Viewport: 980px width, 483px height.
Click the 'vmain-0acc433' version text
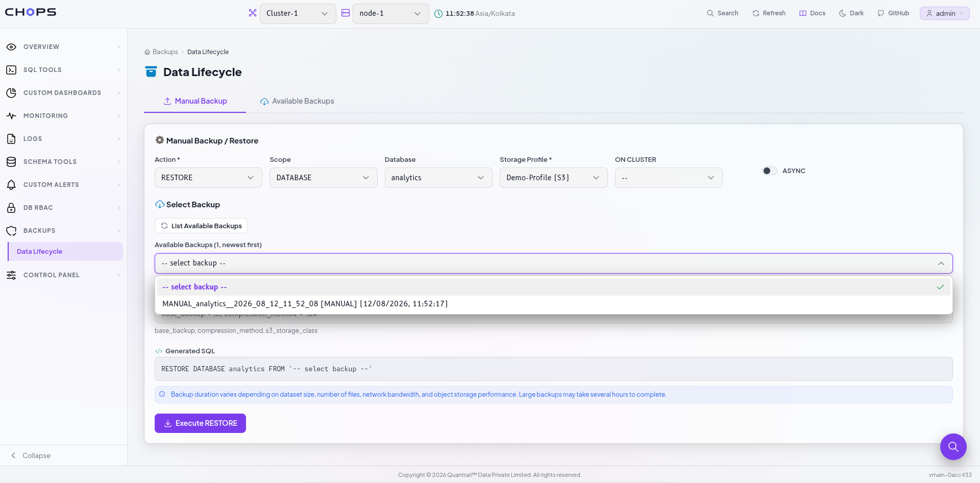point(950,475)
